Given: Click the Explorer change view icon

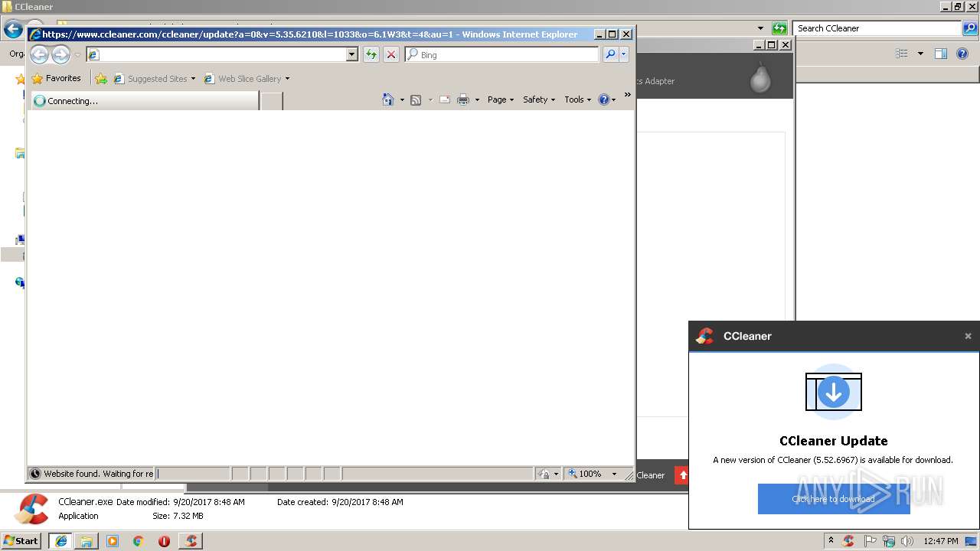Looking at the screenshot, I should pyautogui.click(x=902, y=54).
